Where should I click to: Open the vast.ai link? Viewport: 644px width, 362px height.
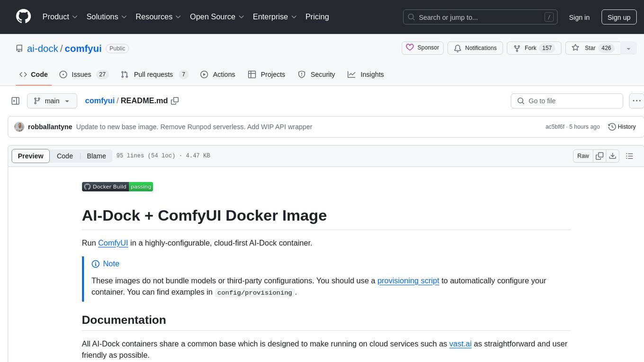[x=460, y=344]
